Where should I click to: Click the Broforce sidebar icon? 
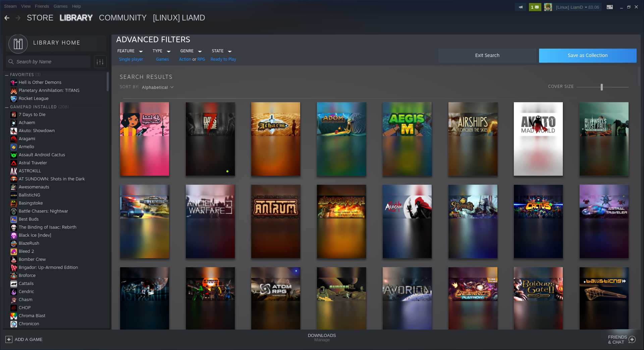(x=14, y=276)
